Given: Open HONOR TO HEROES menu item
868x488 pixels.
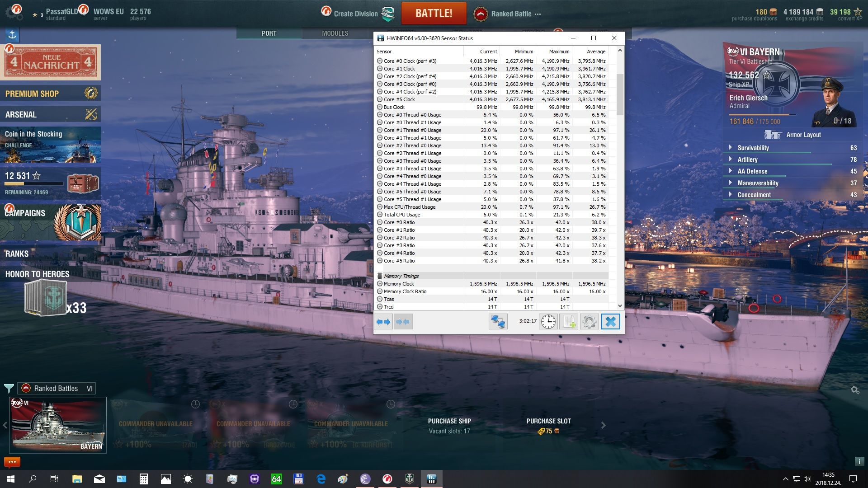Looking at the screenshot, I should point(37,274).
